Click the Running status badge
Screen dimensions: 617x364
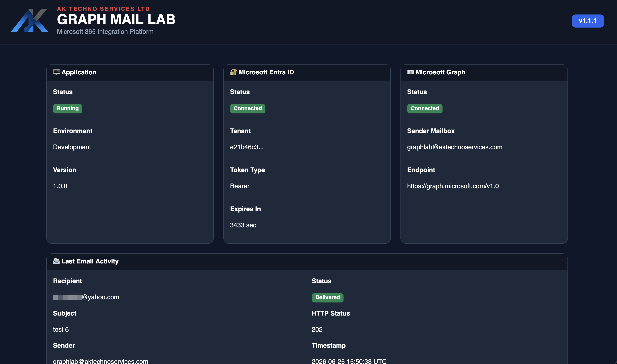(x=67, y=108)
